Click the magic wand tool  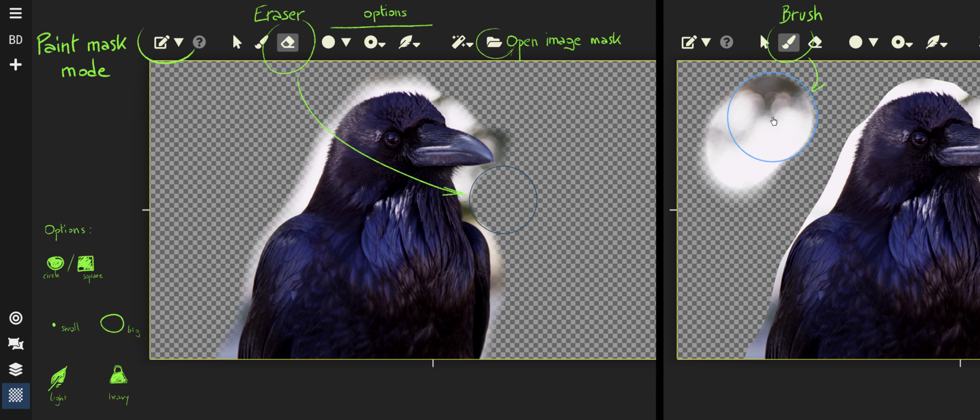pyautogui.click(x=461, y=43)
